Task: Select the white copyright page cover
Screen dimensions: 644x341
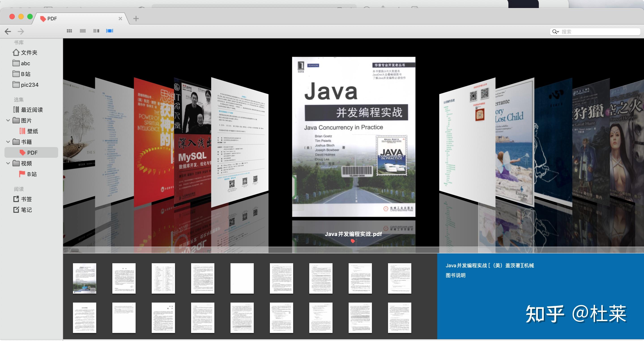Action: click(x=240, y=142)
